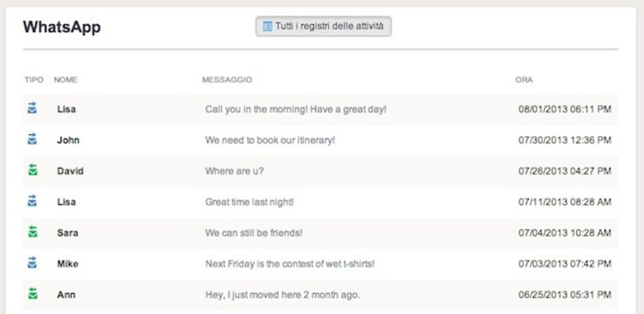644x314 pixels.
Task: Click the green incoming icon beside Sara
Action: click(x=33, y=232)
